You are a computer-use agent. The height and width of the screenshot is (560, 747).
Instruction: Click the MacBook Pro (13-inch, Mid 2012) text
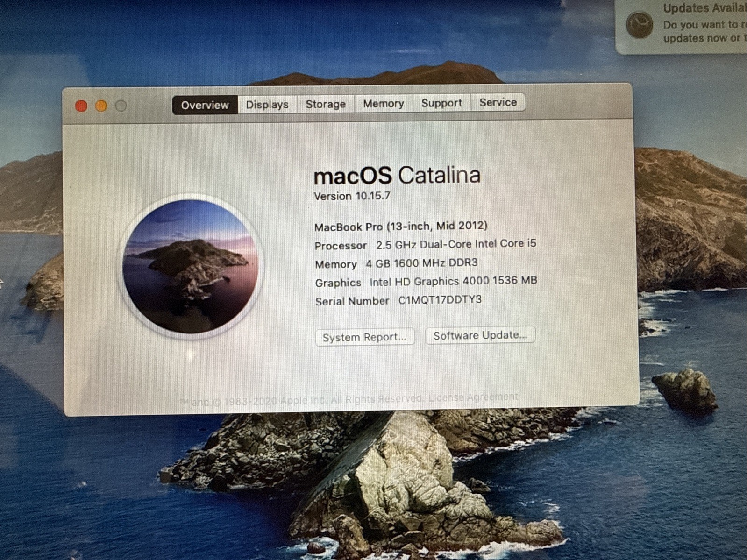pos(401,227)
